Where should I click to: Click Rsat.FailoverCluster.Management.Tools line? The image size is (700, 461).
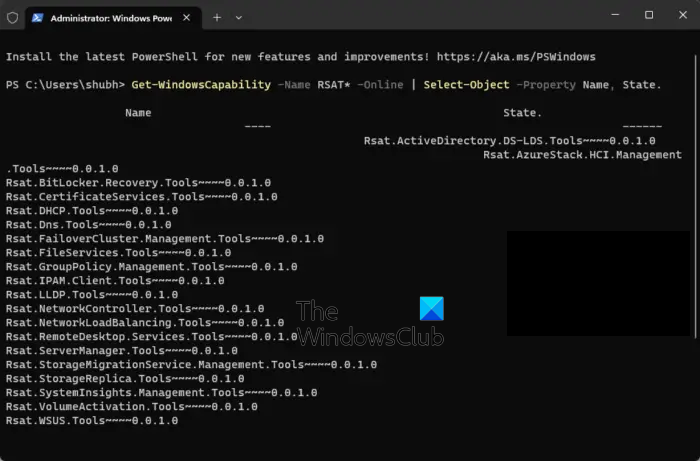click(x=165, y=239)
